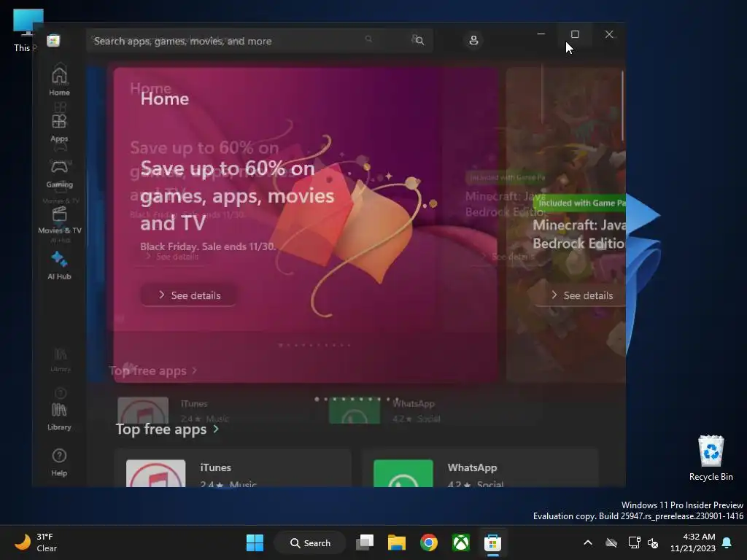The height and width of the screenshot is (560, 747).
Task: Open the WhatsApp app tile icon
Action: (403, 473)
